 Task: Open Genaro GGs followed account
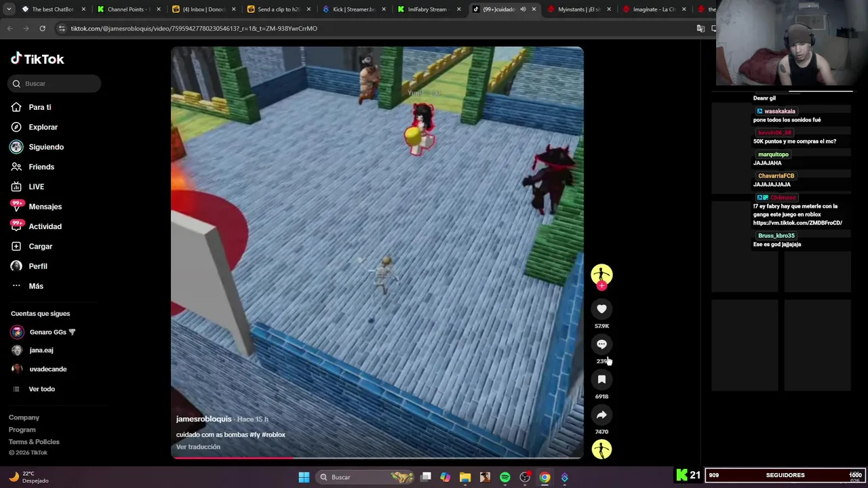click(43, 332)
